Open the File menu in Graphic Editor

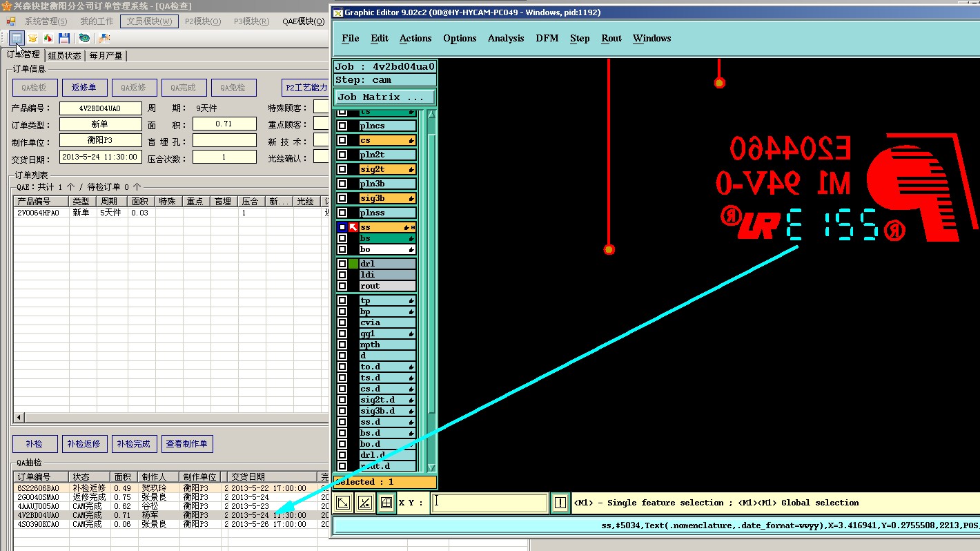pyautogui.click(x=351, y=38)
